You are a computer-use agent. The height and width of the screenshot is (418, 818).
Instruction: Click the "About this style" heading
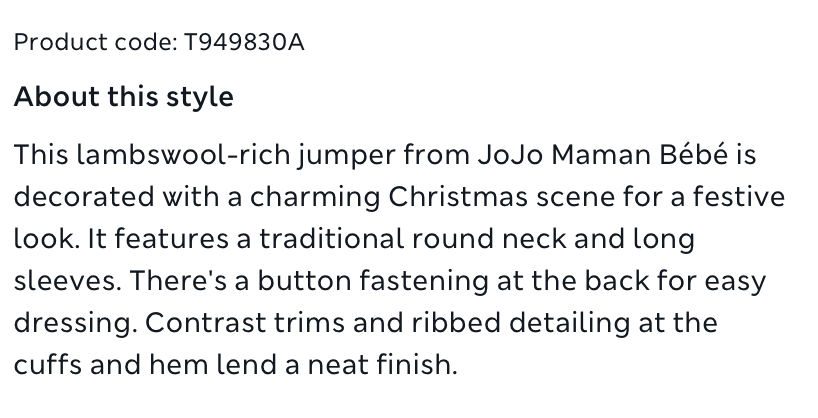pos(123,97)
